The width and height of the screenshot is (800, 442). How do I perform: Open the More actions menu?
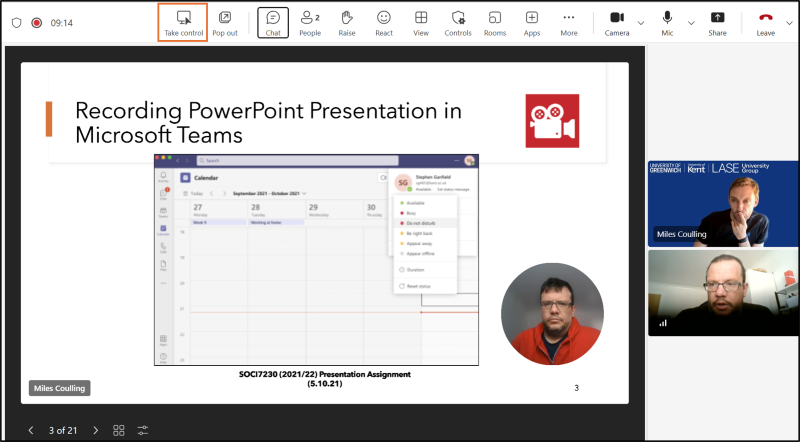coord(569,23)
